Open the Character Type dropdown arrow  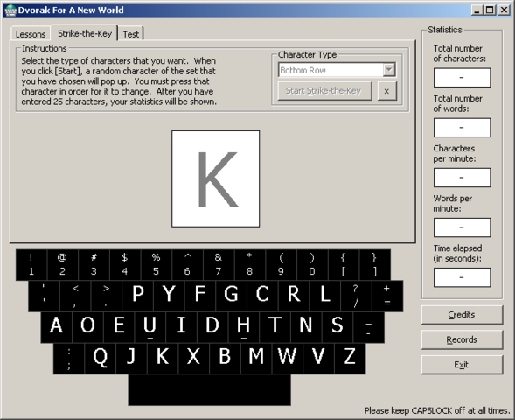tap(389, 70)
